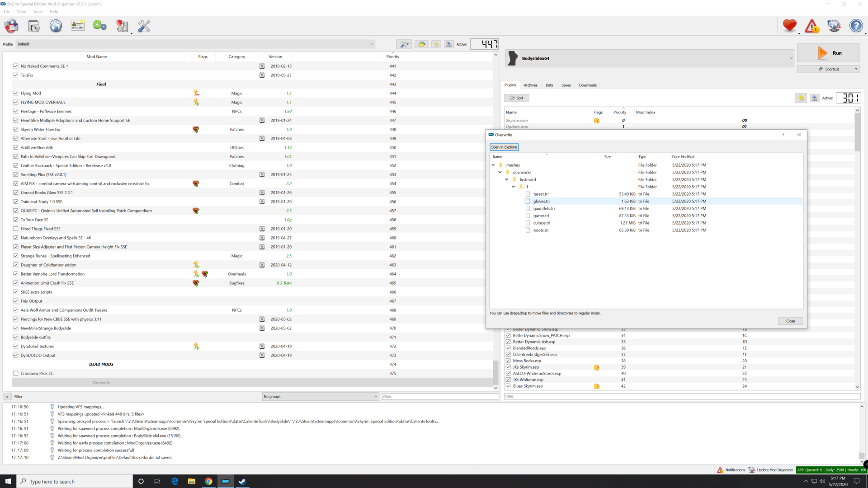Collapse the dcvrworks folder
Viewport: 868px width, 488px height.
pos(500,172)
